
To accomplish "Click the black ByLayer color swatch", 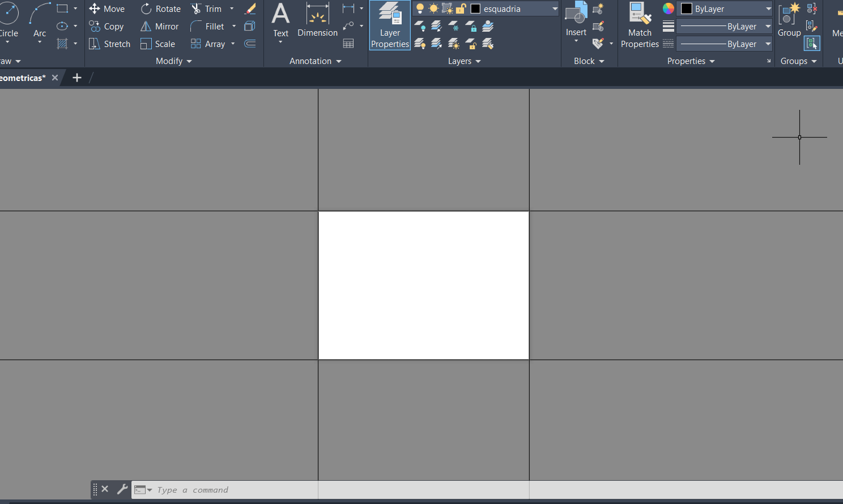I will [687, 8].
